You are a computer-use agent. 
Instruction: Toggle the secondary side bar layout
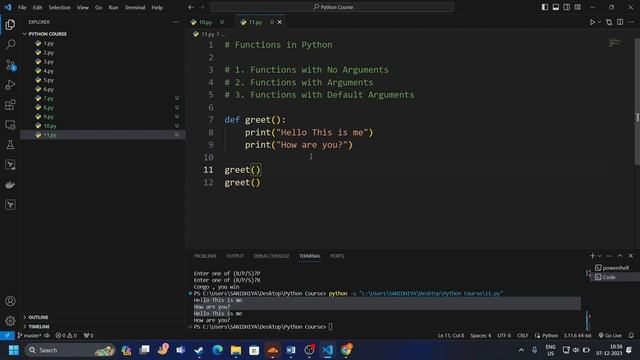point(567,7)
